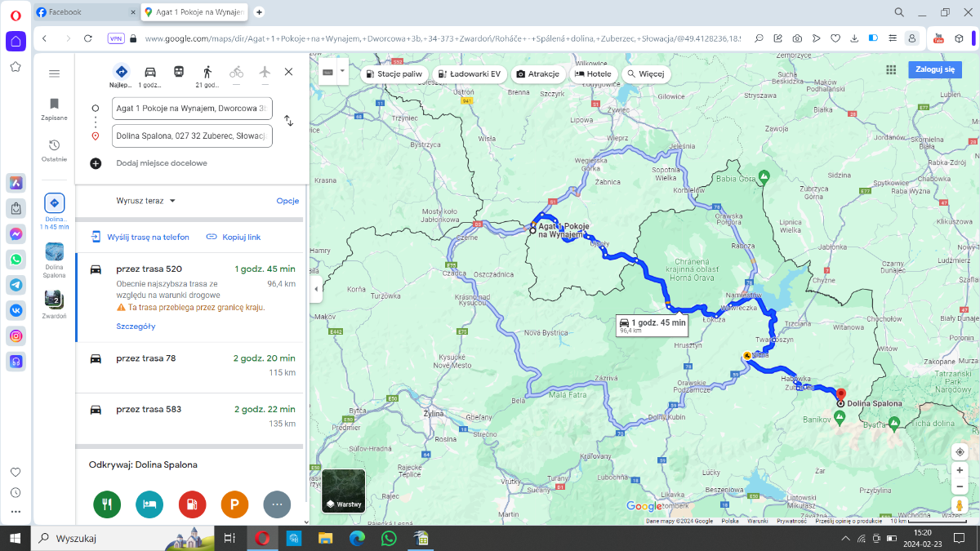Image resolution: width=980 pixels, height=551 pixels.
Task: Open the Google apps grid
Action: [x=891, y=70]
